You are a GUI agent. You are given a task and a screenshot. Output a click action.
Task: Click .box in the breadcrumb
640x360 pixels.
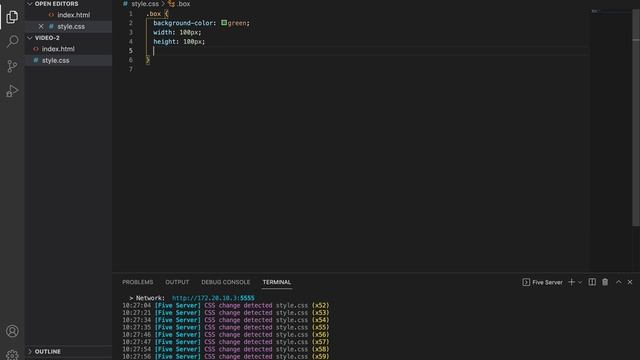tap(184, 4)
